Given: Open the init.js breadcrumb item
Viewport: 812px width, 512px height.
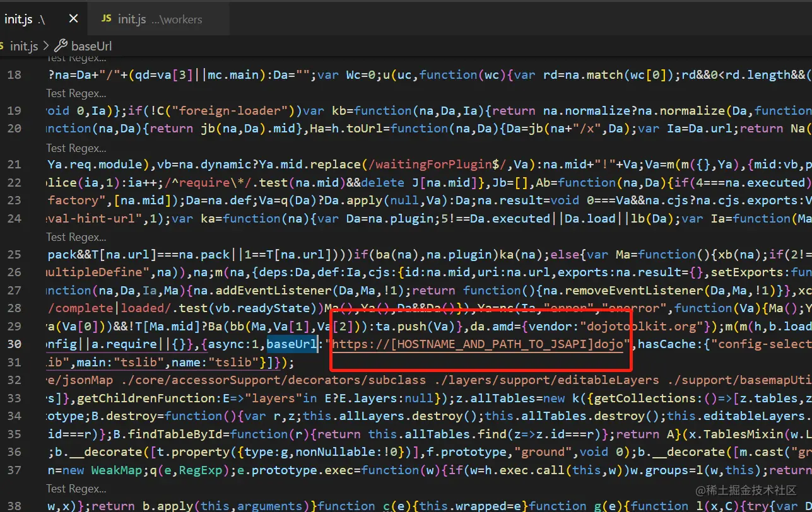Looking at the screenshot, I should pyautogui.click(x=24, y=46).
